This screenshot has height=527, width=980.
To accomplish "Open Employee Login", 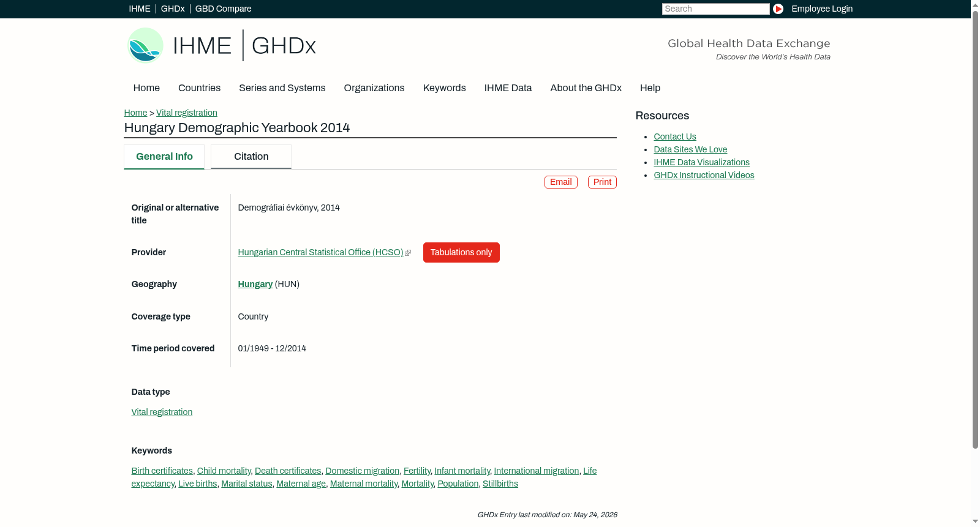I will pyautogui.click(x=822, y=9).
